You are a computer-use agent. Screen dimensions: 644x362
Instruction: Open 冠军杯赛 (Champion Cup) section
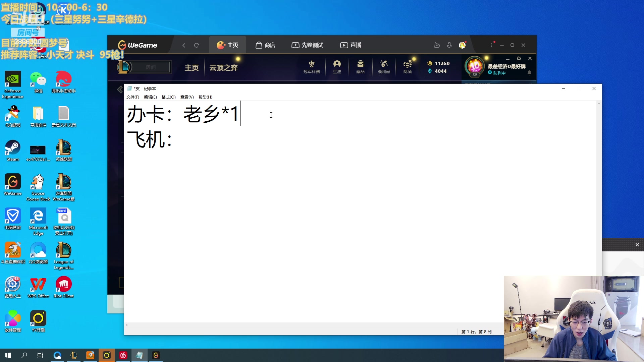pyautogui.click(x=311, y=67)
